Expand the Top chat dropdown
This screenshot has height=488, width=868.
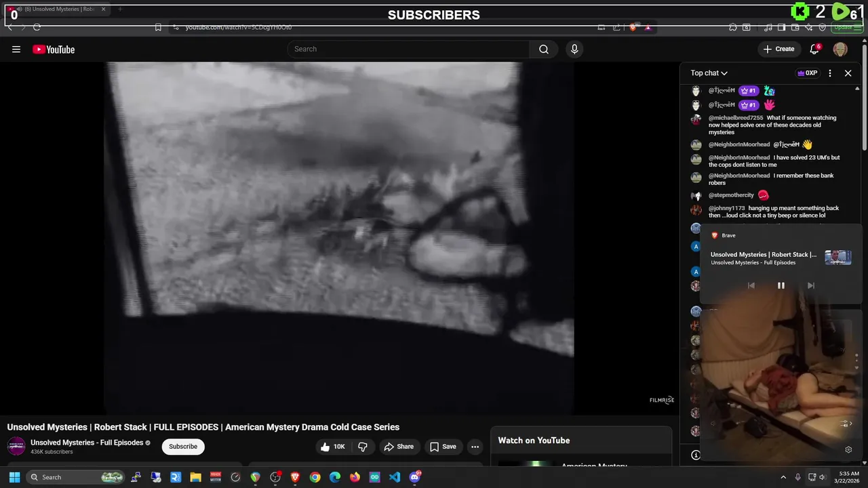(x=709, y=73)
